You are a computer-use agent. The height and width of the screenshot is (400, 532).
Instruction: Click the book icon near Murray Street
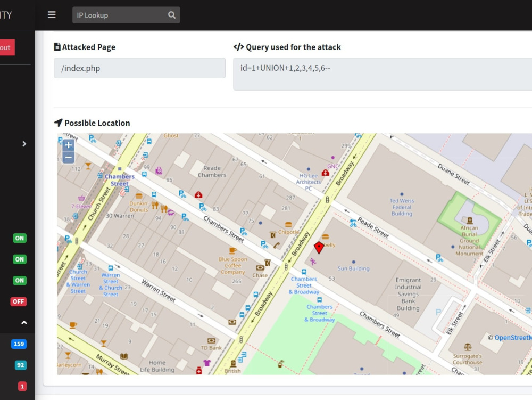coord(124,356)
